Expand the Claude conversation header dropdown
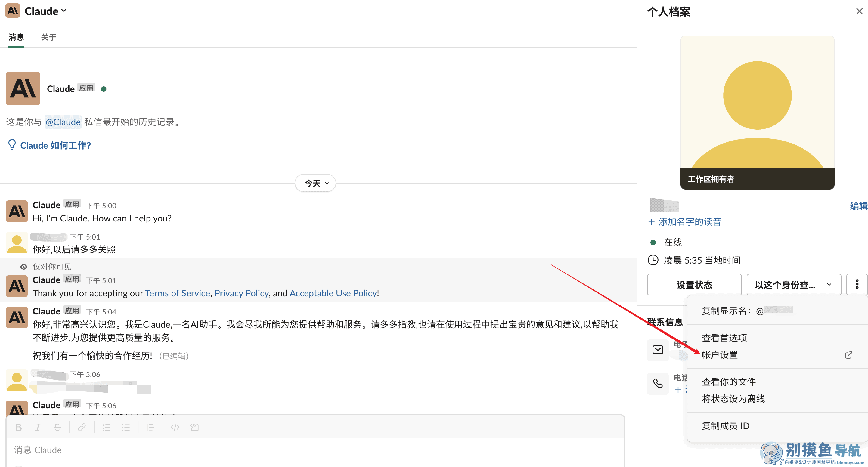Image resolution: width=868 pixels, height=467 pixels. point(45,11)
